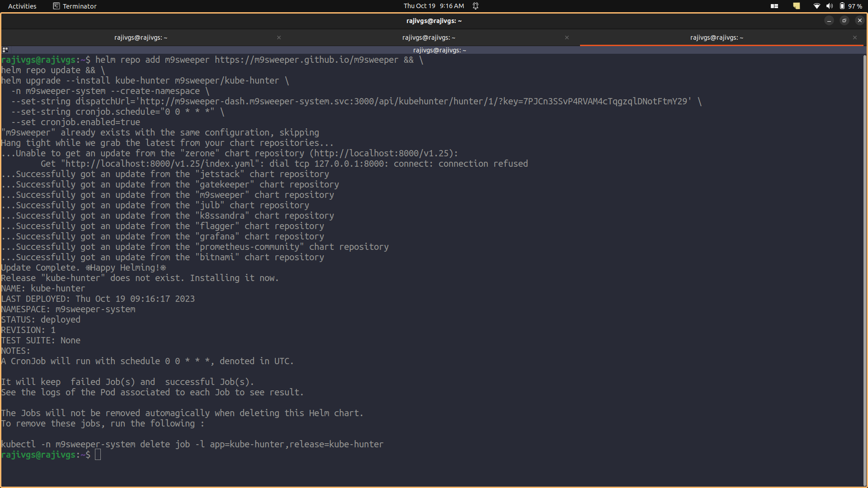Image resolution: width=868 pixels, height=488 pixels.
Task: Click the battery 97% indicator
Action: tap(850, 6)
